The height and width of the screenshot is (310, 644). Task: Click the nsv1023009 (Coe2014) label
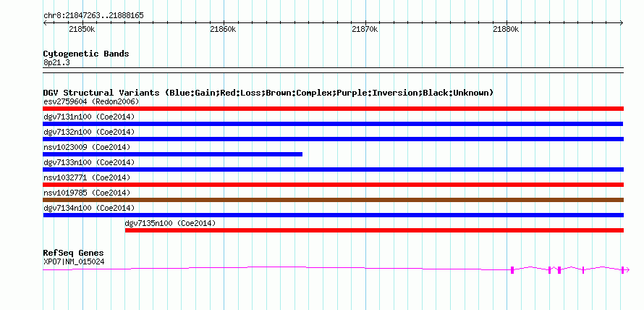coord(87,147)
